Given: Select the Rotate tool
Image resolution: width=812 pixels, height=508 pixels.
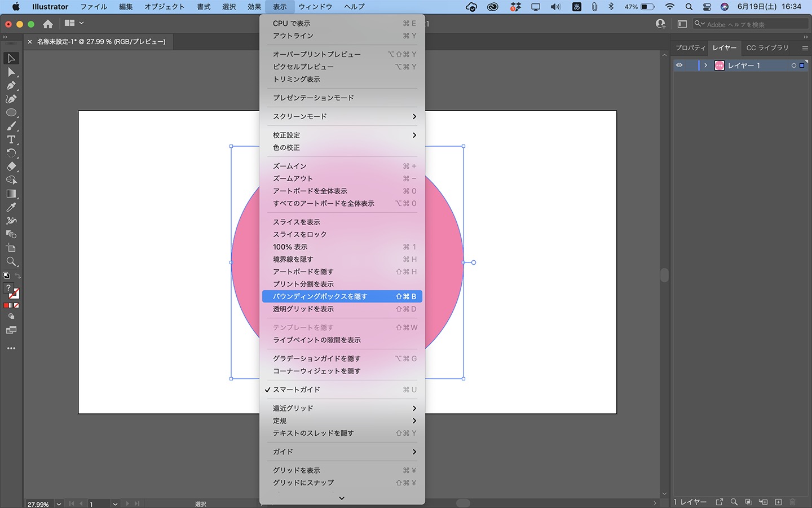Looking at the screenshot, I should (x=10, y=153).
